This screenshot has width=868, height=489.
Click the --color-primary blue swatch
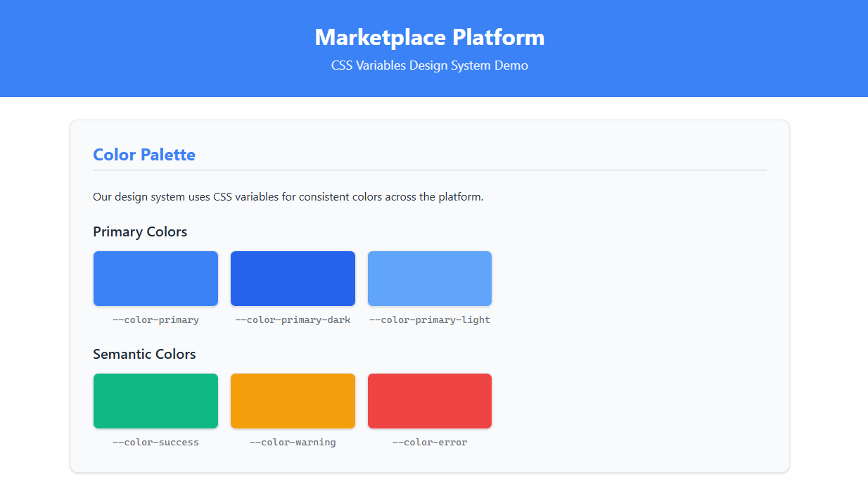coord(155,278)
